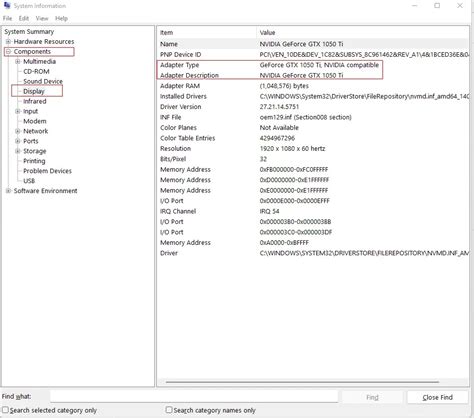Select Printing tree item
The height and width of the screenshot is (418, 474).
coord(34,161)
